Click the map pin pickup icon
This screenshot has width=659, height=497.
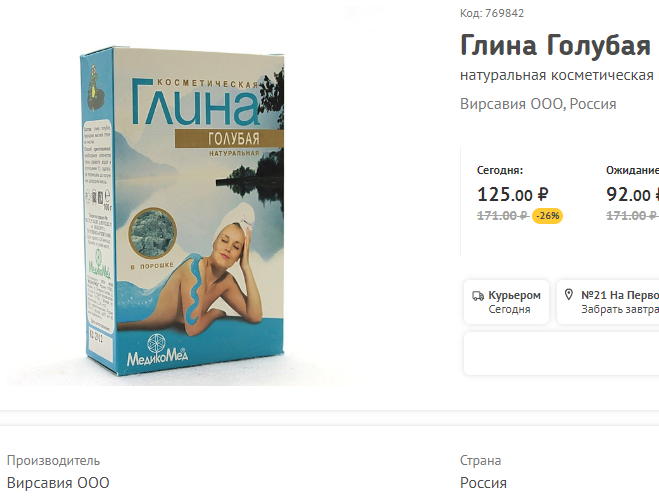(569, 295)
